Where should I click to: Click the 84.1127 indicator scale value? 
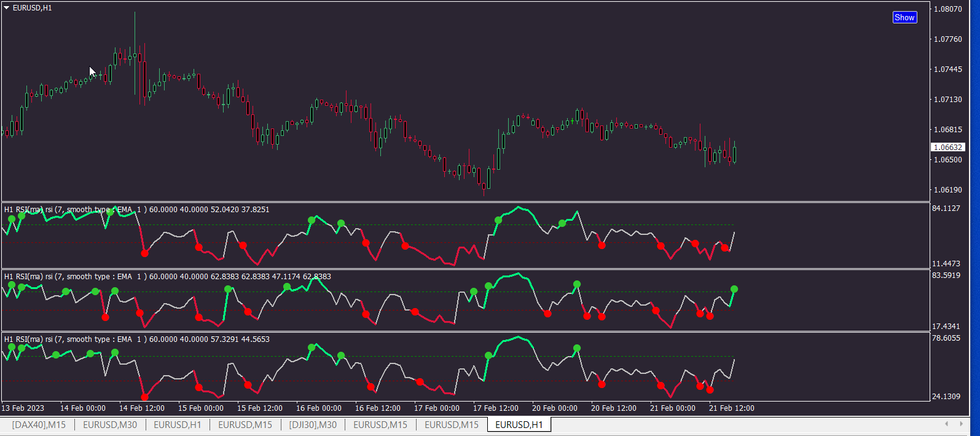pos(946,208)
